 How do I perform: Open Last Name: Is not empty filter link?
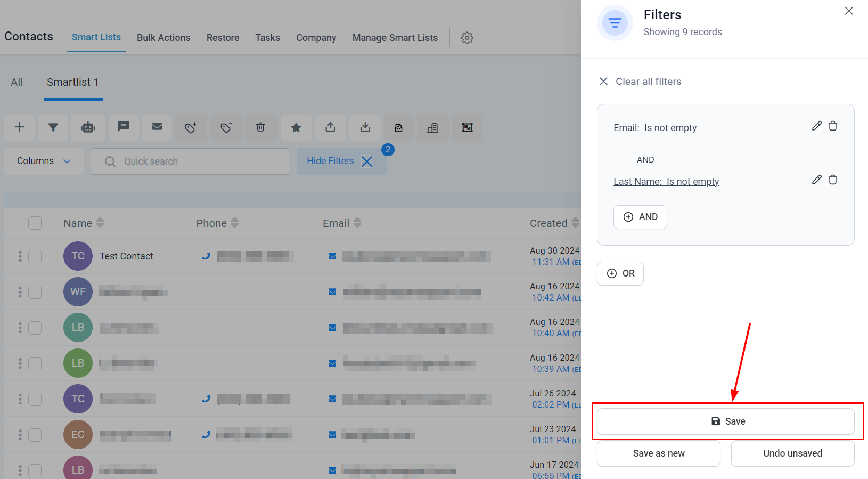(x=666, y=182)
